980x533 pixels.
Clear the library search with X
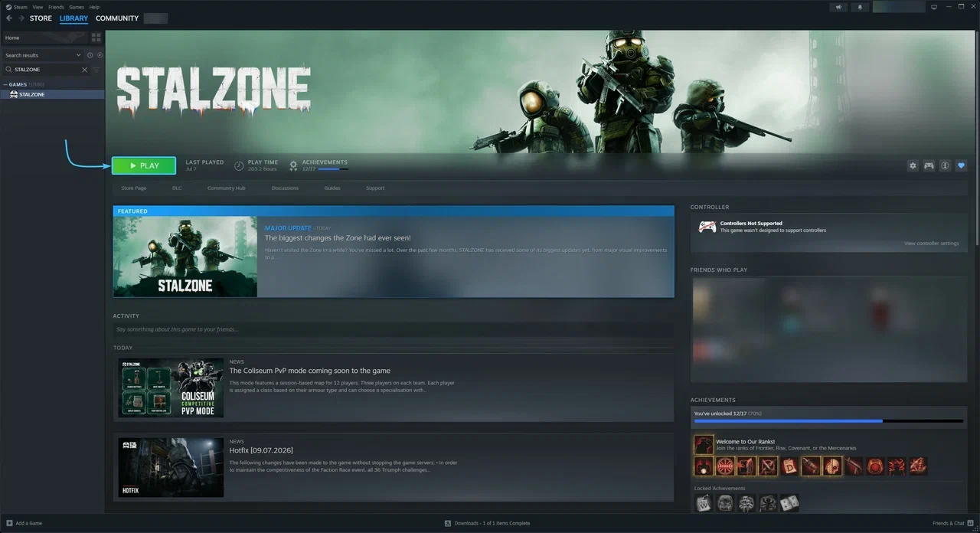point(84,70)
